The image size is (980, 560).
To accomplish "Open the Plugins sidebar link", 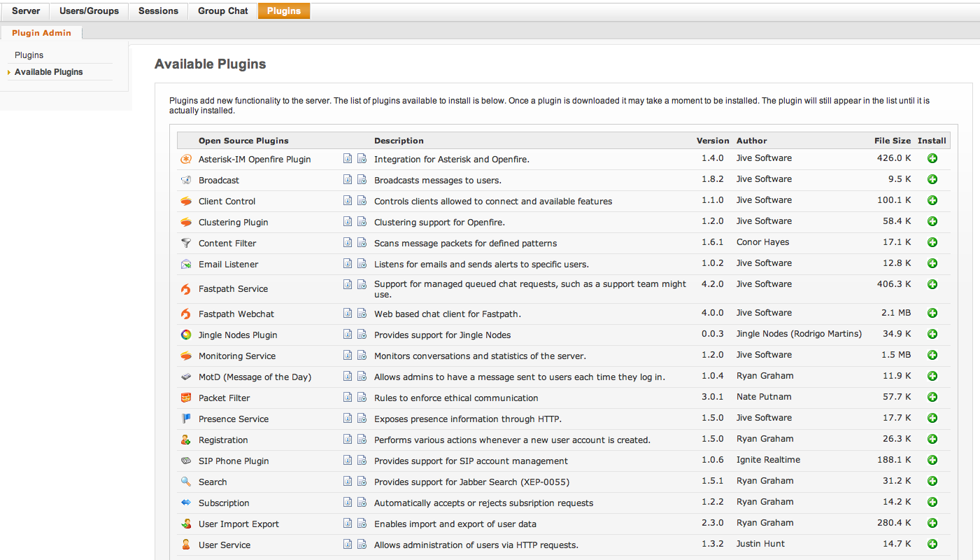I will (29, 55).
